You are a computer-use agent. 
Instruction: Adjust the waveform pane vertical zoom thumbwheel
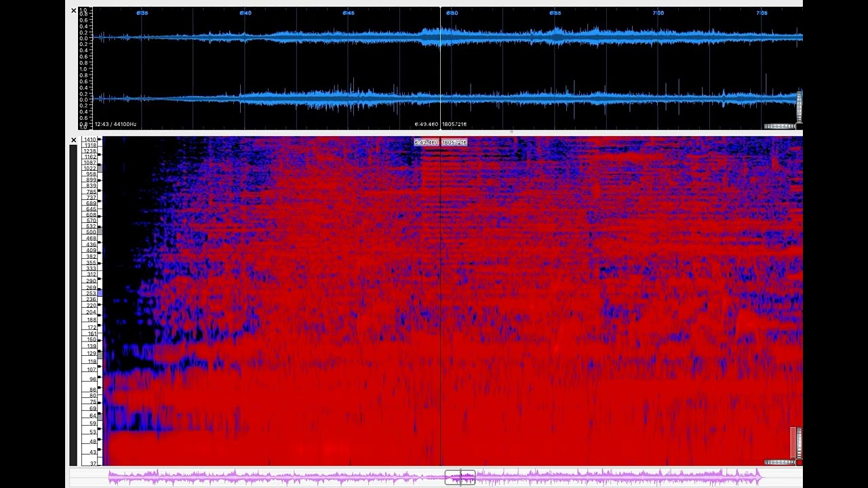800,106
